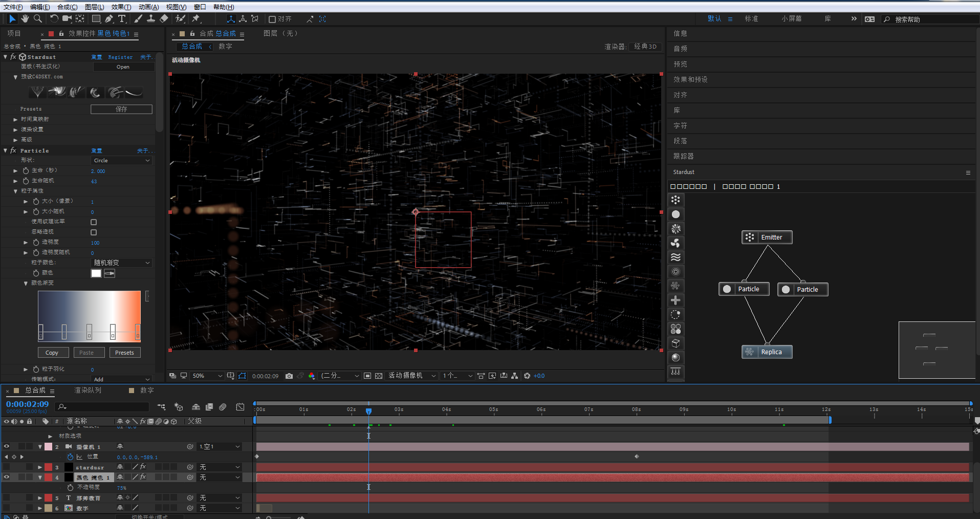980x519 pixels.
Task: Switch to the 渲染队列 tab
Action: (x=88, y=391)
